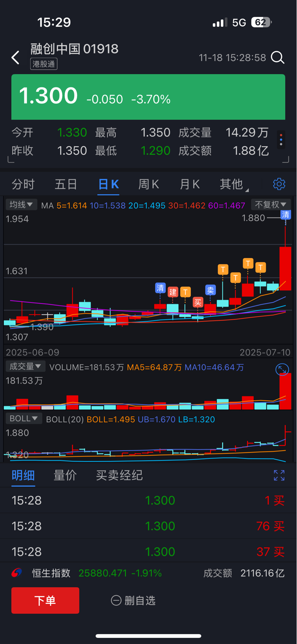This screenshot has height=644, width=297.
Task: Tap fullscreen expand icon beside 买卖经纪
Action: [279, 475]
